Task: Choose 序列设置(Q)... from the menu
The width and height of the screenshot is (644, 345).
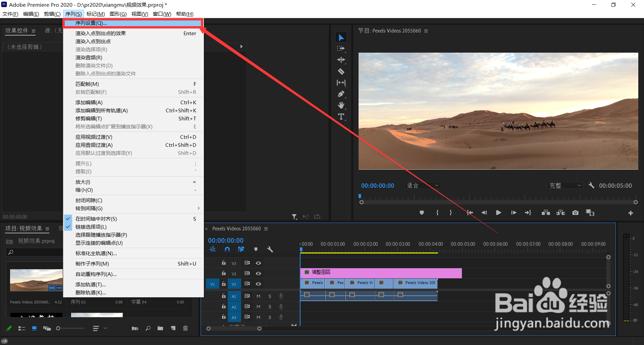Action: tap(133, 23)
